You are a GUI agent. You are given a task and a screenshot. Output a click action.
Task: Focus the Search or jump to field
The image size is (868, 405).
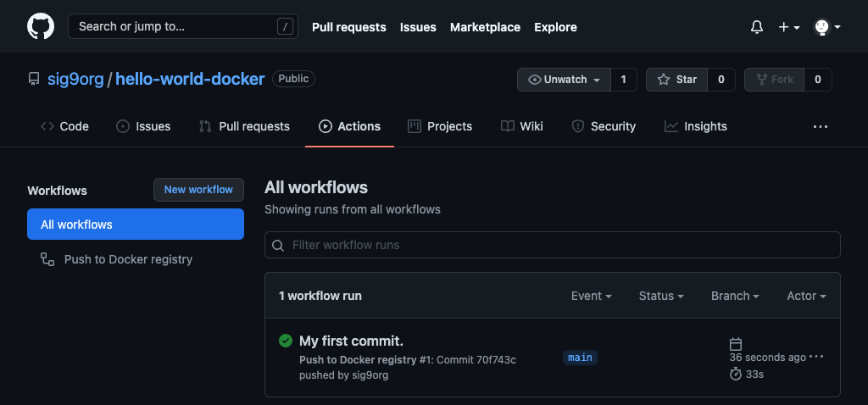(x=183, y=26)
